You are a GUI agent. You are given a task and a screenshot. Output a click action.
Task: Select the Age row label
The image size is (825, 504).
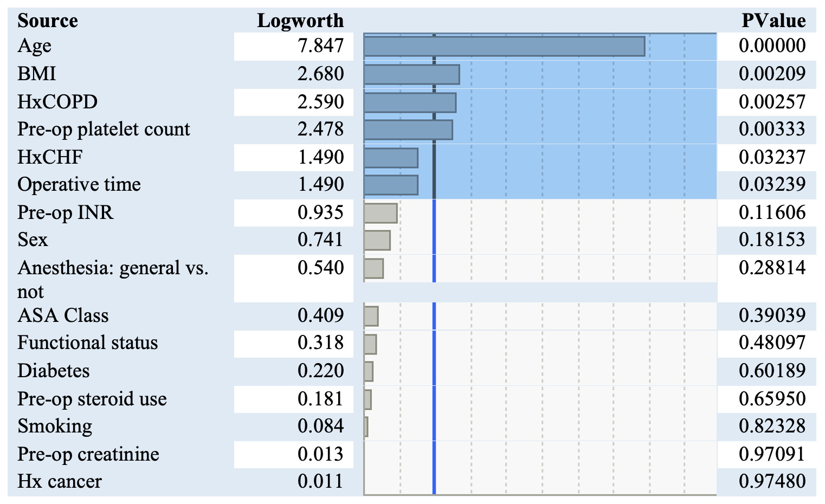[x=33, y=47]
